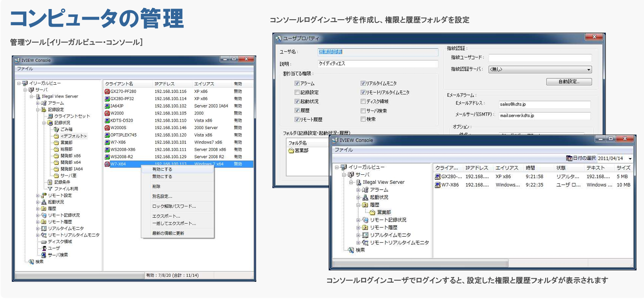Viewport: 644px width, 305px height.
Task: Tick the サーバ検索 checkbox in user properties
Action: pos(363,111)
